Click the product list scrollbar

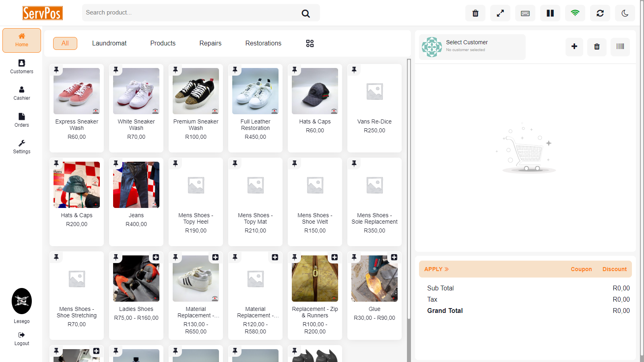tap(409, 189)
